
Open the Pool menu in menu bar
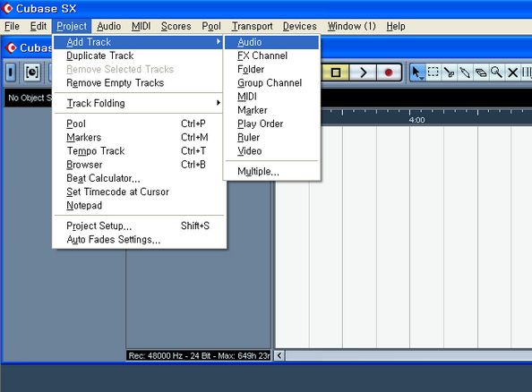(211, 26)
